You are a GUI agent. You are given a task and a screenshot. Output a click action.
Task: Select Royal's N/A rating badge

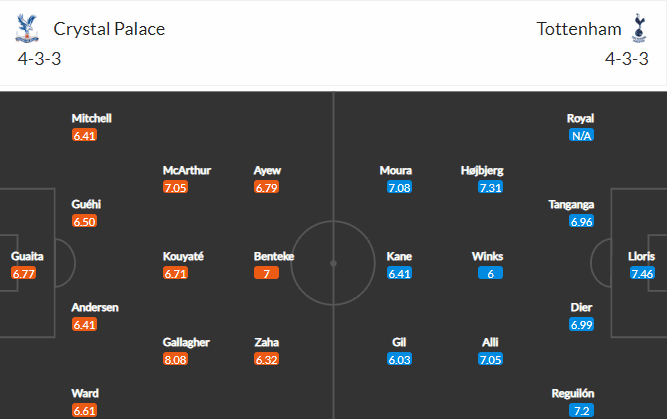pyautogui.click(x=581, y=135)
